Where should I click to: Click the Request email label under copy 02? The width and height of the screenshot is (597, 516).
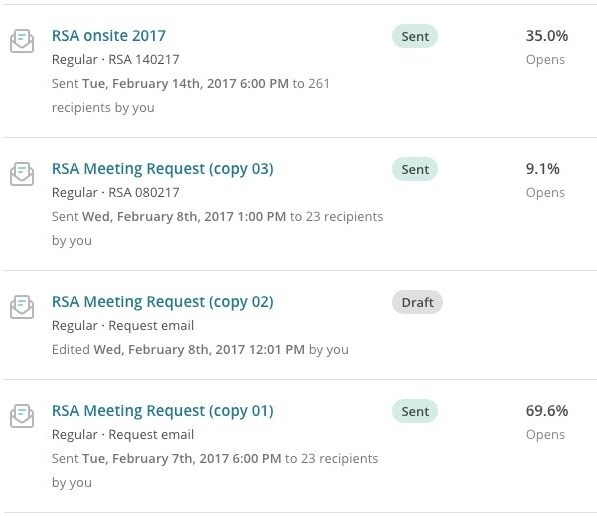(x=151, y=326)
